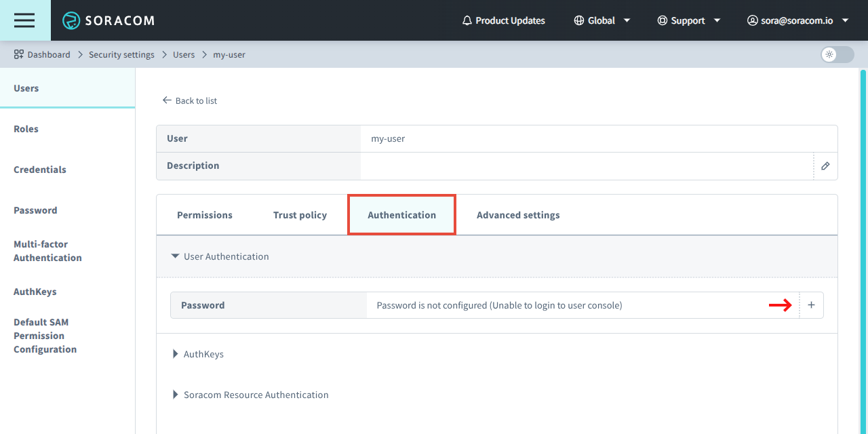The height and width of the screenshot is (434, 868).
Task: View notifications via the Product Updates bell icon
Action: [467, 20]
